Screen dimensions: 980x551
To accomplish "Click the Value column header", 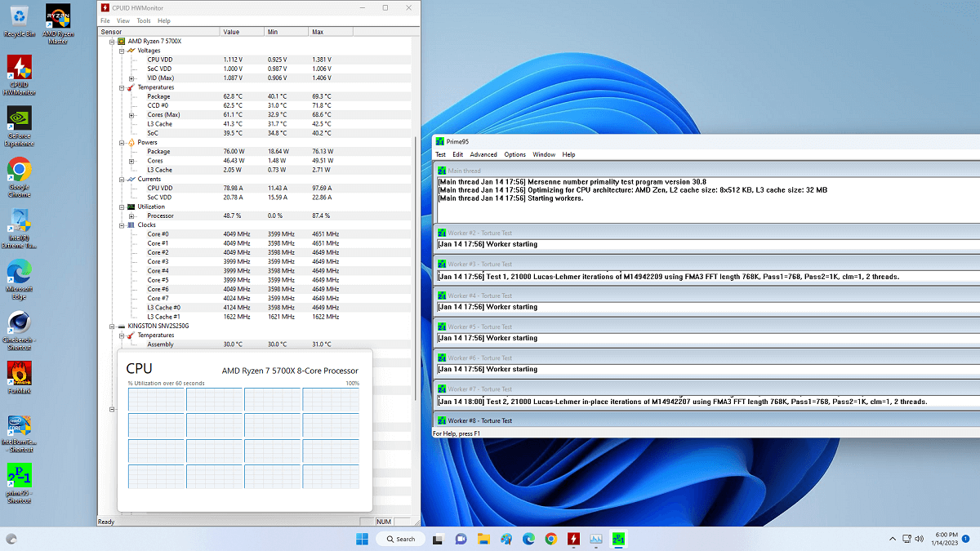I will [243, 32].
